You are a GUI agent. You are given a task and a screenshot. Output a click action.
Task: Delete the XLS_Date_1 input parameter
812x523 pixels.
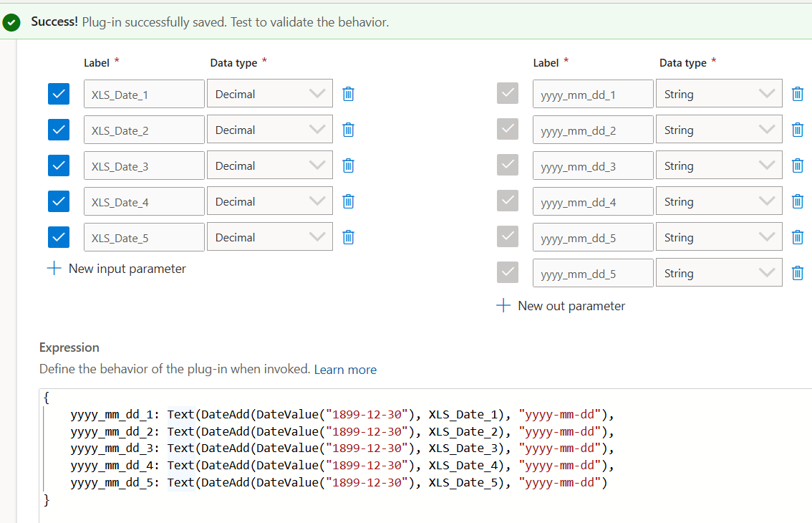[348, 94]
